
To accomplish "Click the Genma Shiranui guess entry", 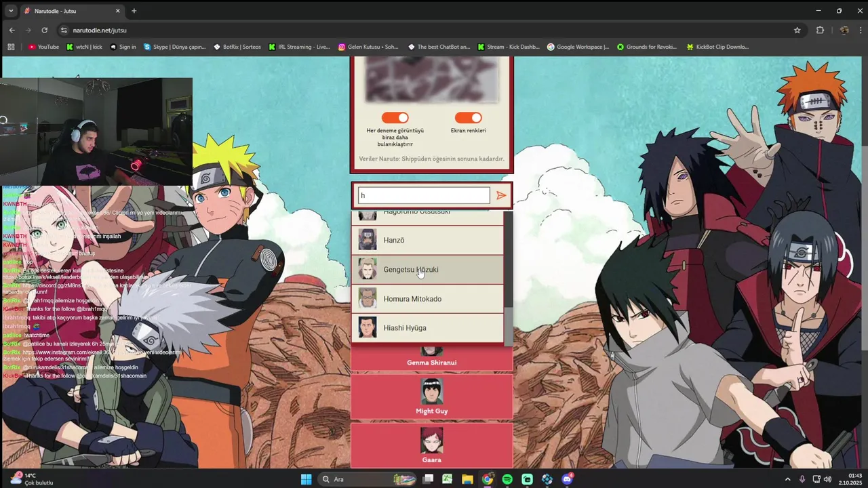I will tap(431, 358).
